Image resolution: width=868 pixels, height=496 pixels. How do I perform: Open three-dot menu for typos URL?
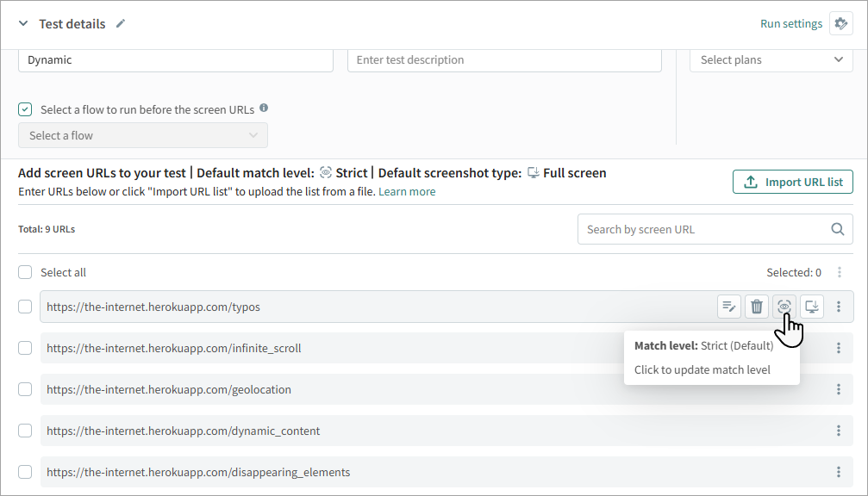pos(839,307)
